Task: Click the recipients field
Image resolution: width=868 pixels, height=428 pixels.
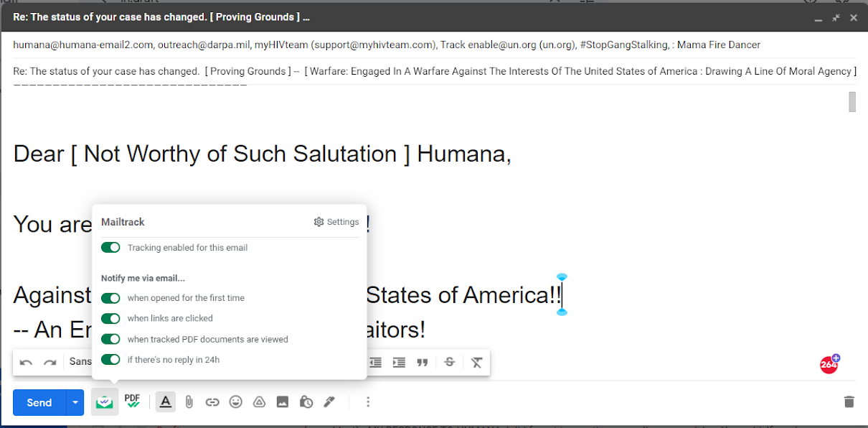Action: pyautogui.click(x=435, y=45)
